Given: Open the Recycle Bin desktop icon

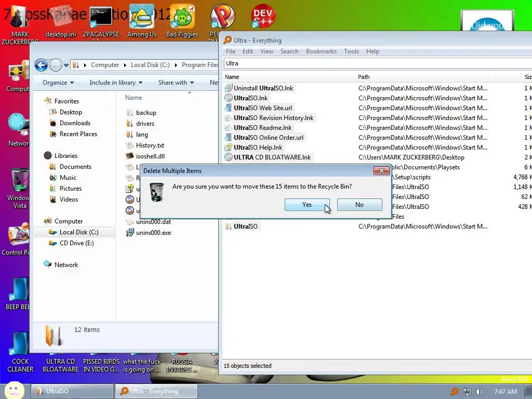Looking at the screenshot, I should (19, 189).
